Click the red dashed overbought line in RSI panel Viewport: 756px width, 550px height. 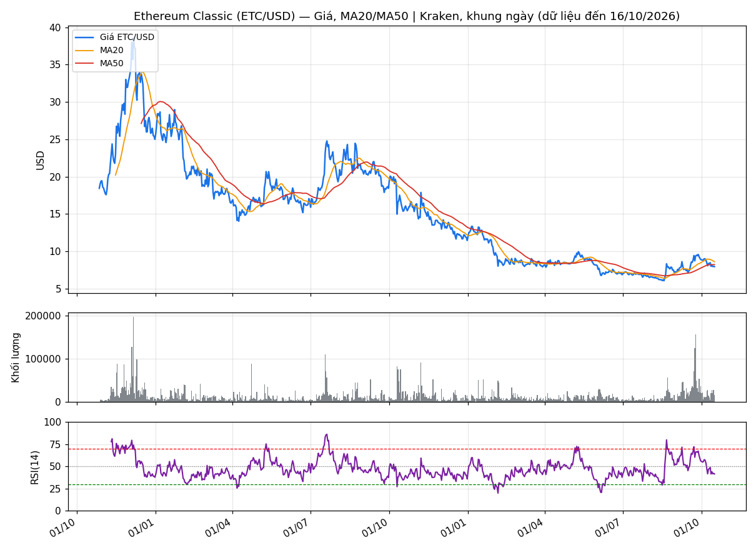(407, 449)
